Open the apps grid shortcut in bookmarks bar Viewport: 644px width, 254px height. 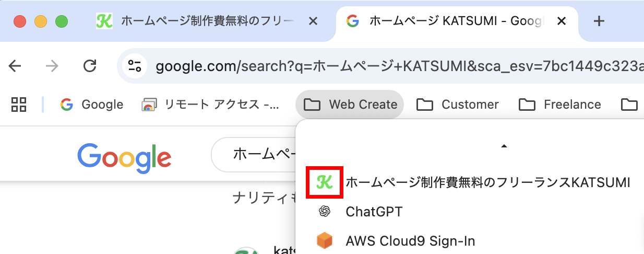[19, 105]
